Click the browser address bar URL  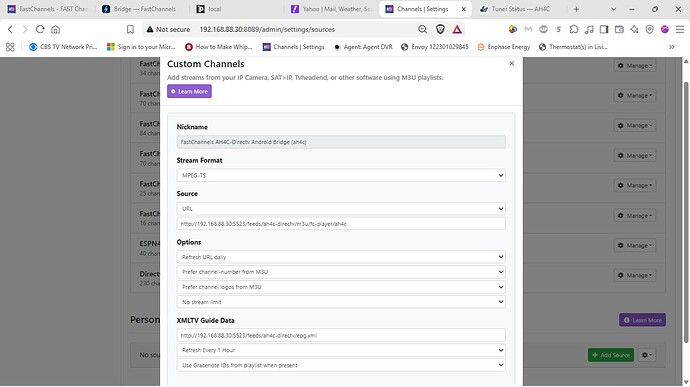(x=267, y=29)
